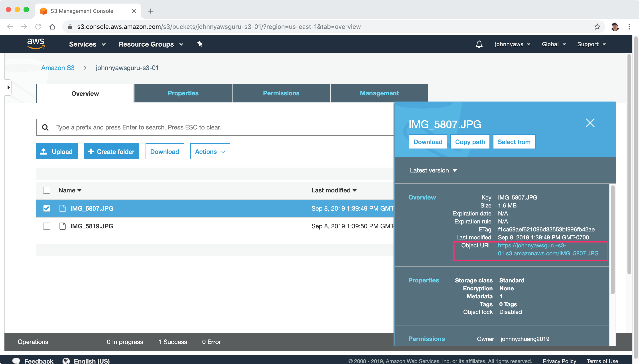Click the Upload button
Screen dimensions: 639x364
57,151
